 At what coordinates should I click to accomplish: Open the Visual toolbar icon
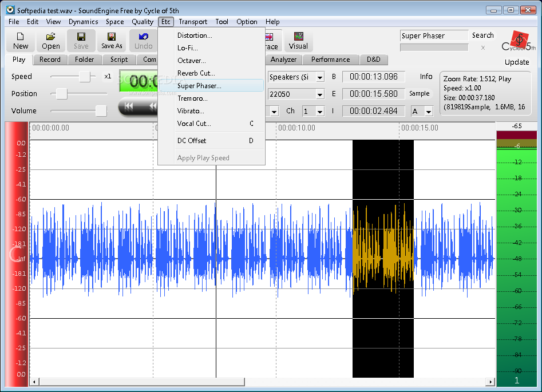click(x=298, y=41)
